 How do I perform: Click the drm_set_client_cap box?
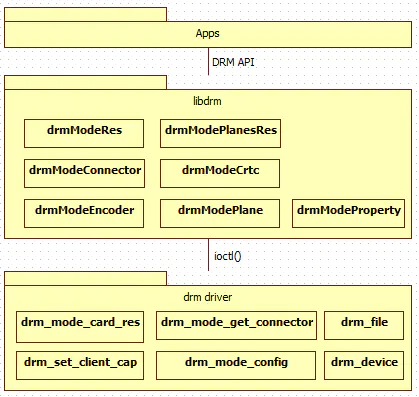(x=80, y=365)
